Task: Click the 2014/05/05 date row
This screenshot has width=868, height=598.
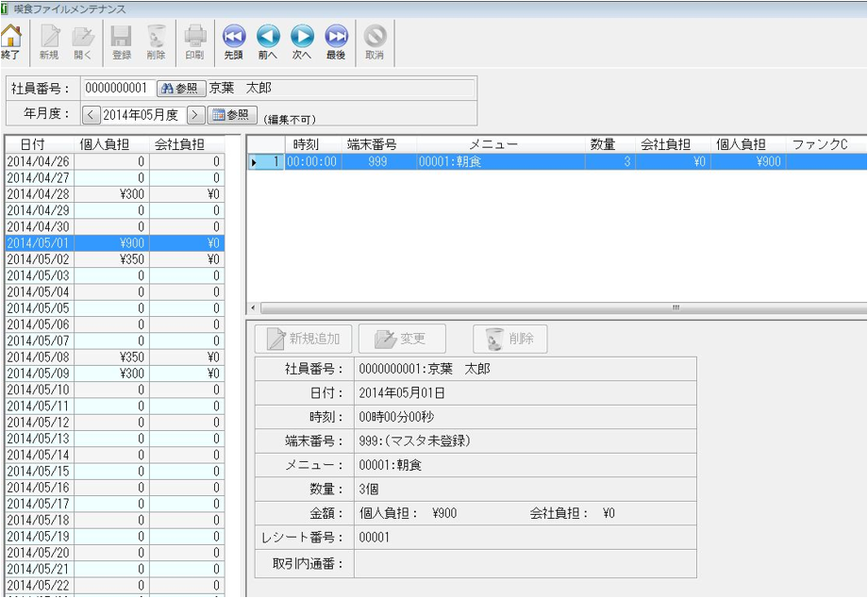Action: point(114,308)
